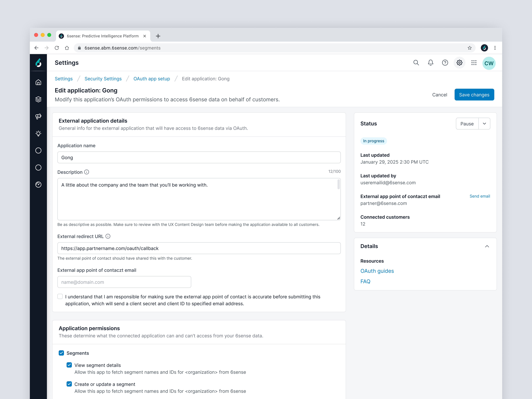Click the Description info icon
532x399 pixels.
87,172
